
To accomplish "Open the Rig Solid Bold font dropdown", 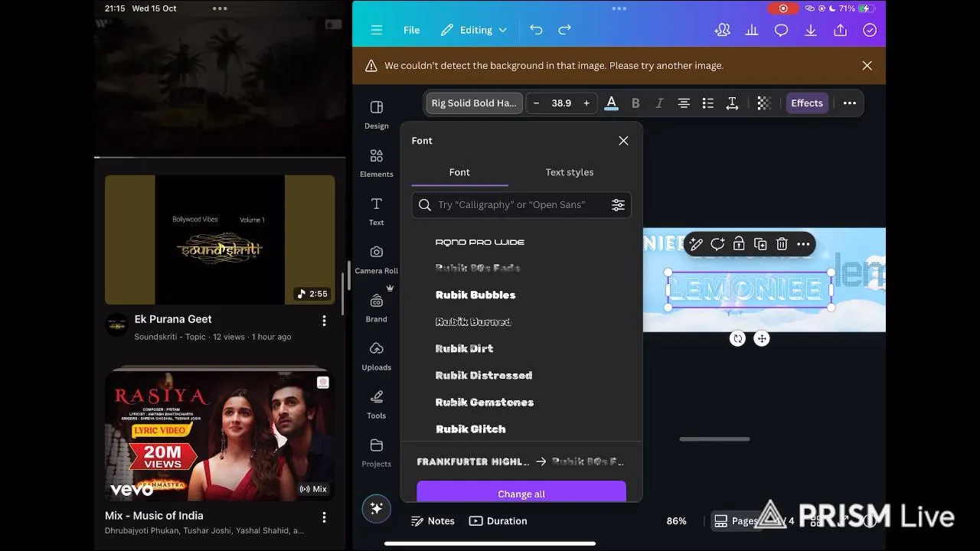I will tap(474, 103).
